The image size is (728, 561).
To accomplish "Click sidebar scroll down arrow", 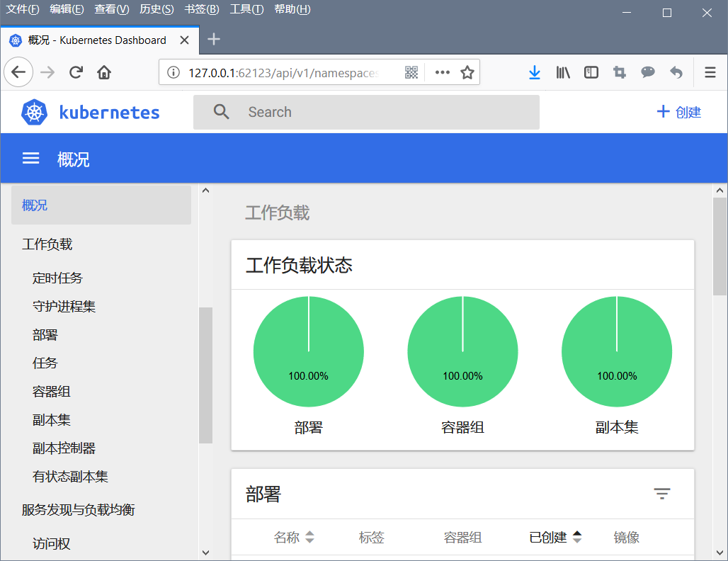I will [205, 552].
